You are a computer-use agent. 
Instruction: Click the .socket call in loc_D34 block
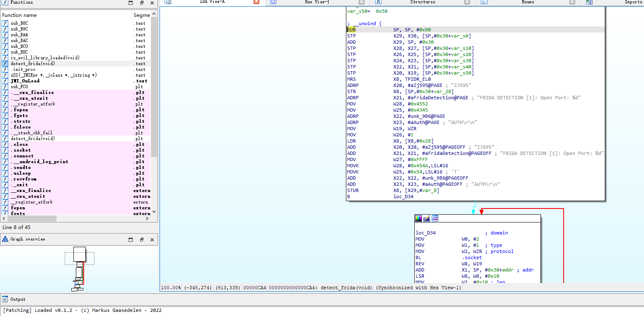[x=472, y=257]
